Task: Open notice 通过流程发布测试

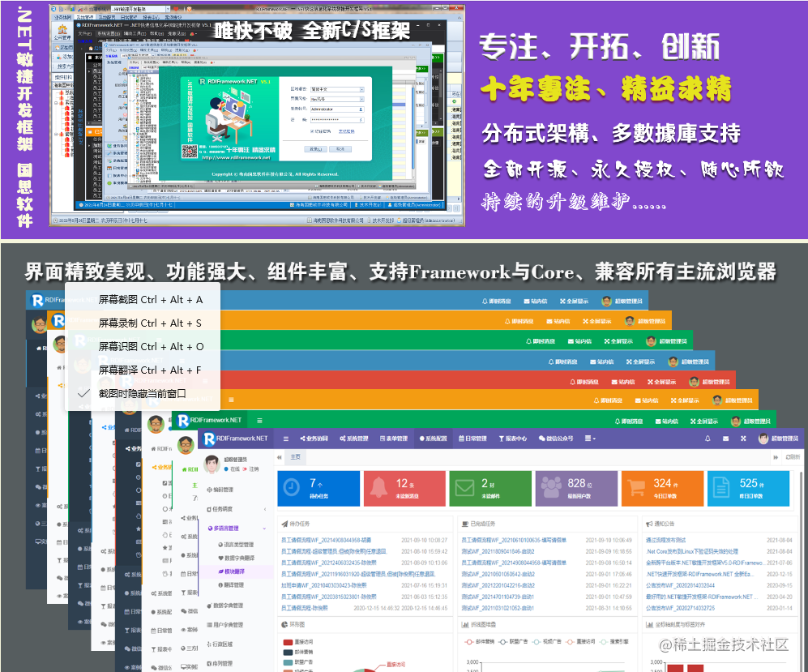Action: (666, 540)
